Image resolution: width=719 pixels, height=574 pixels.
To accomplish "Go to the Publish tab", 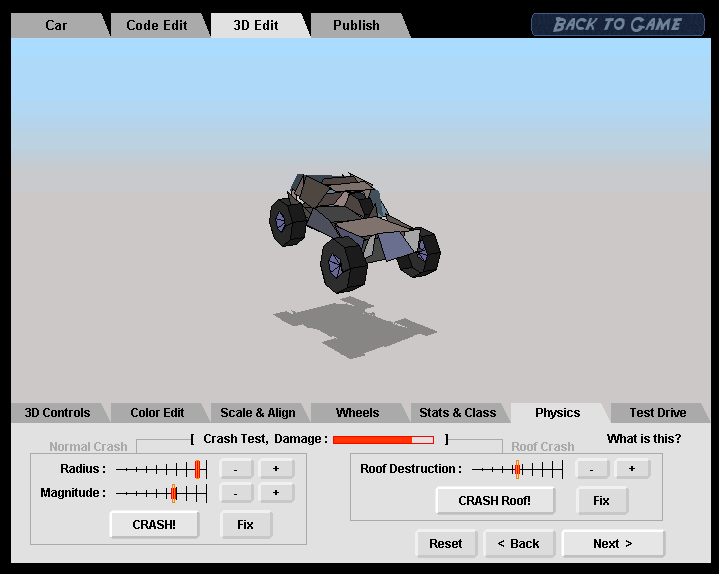I will pyautogui.click(x=356, y=25).
